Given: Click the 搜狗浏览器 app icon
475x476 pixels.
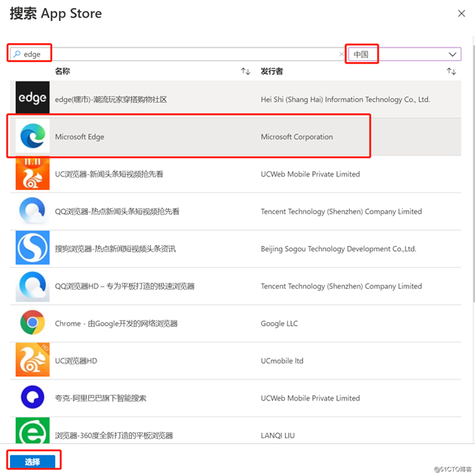Looking at the screenshot, I should click(32, 247).
